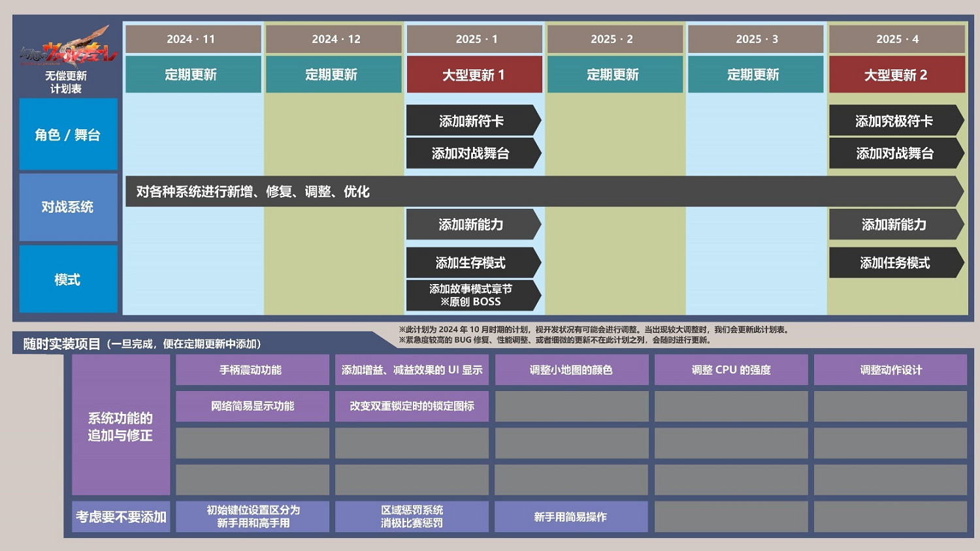
Task: Select the 添加故事模式章节 ※原创 BOSS banner
Action: (472, 296)
